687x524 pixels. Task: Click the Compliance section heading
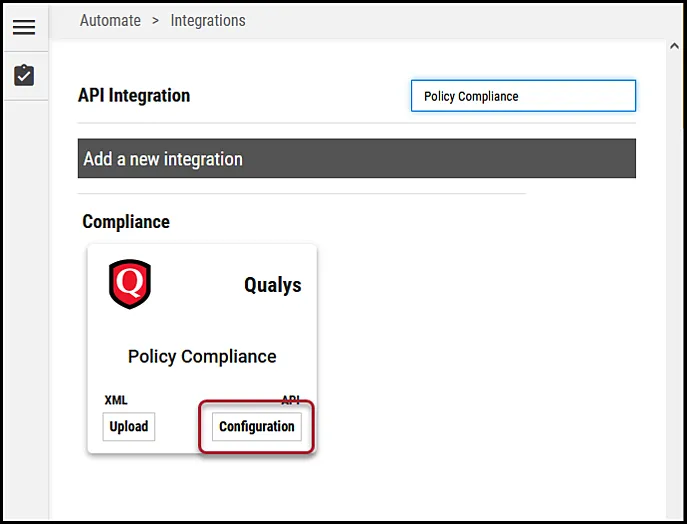pos(126,222)
